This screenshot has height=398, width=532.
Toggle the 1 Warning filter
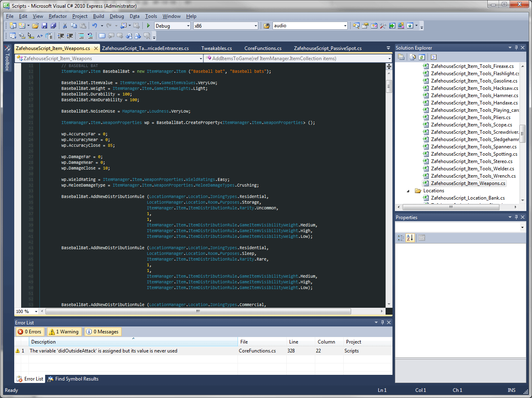(x=63, y=332)
